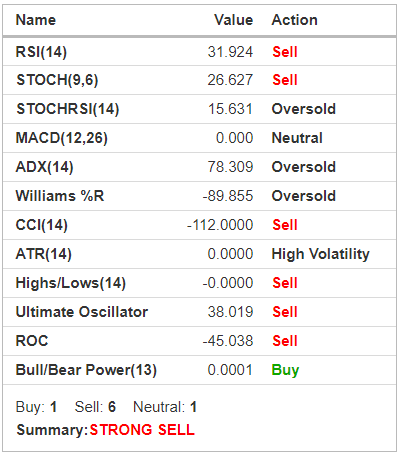
Task: Click the ADX(14) value 78.309
Action: [230, 167]
